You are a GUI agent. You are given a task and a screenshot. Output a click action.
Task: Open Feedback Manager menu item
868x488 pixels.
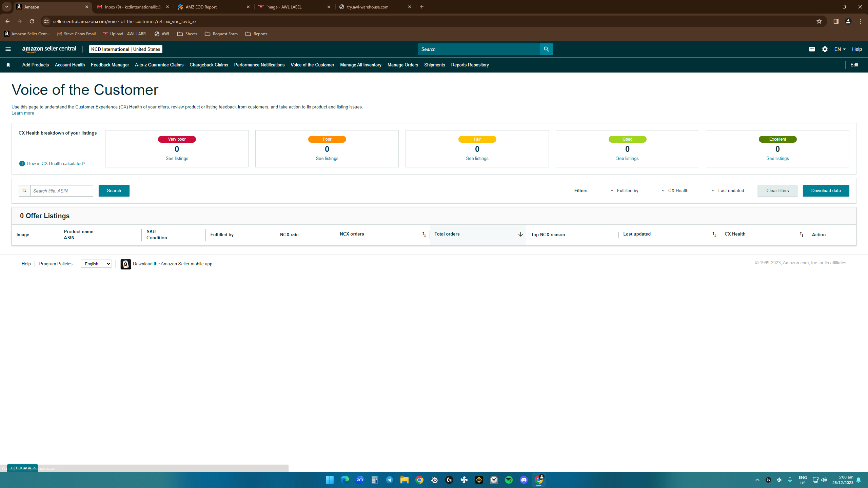[x=110, y=65]
